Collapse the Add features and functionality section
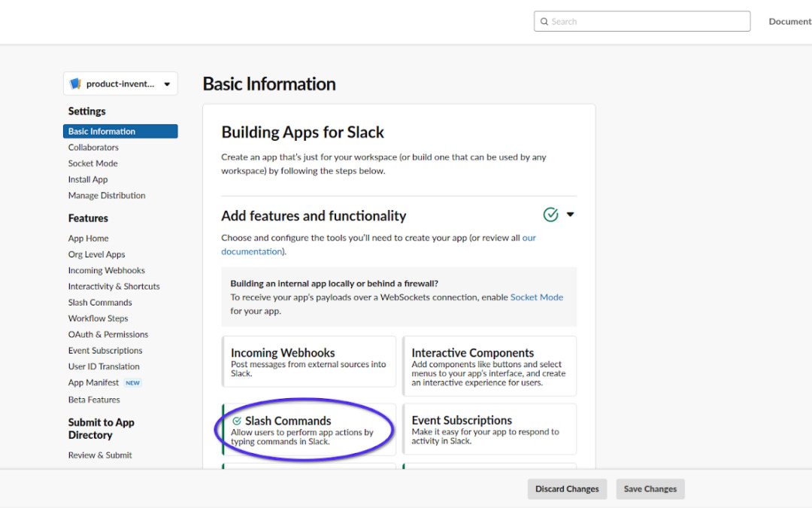Image resolution: width=812 pixels, height=508 pixels. coord(570,215)
